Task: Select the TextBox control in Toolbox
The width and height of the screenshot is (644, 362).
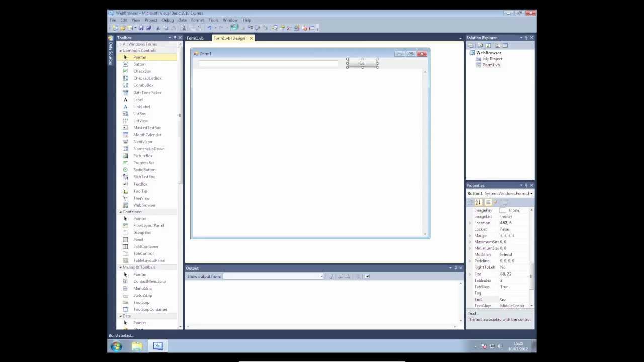Action: [x=140, y=184]
